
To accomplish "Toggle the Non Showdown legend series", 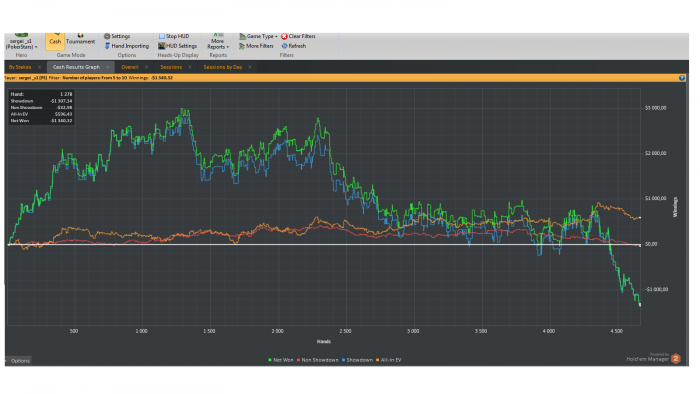I will coord(317,360).
